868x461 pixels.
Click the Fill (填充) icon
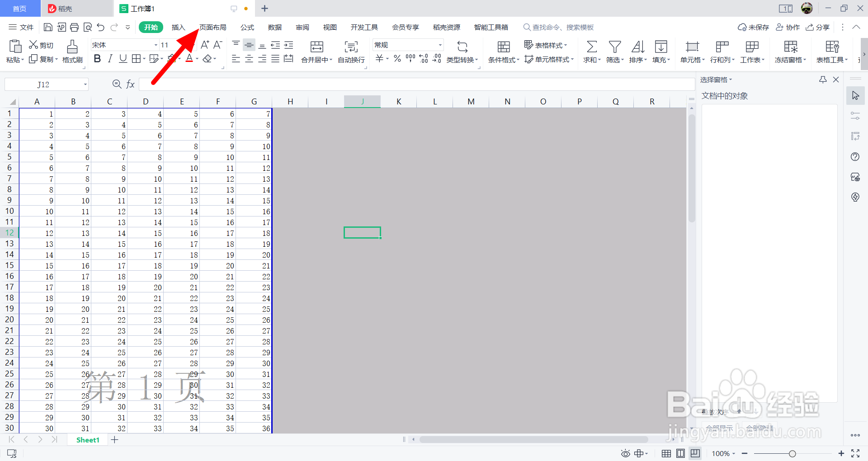click(661, 47)
